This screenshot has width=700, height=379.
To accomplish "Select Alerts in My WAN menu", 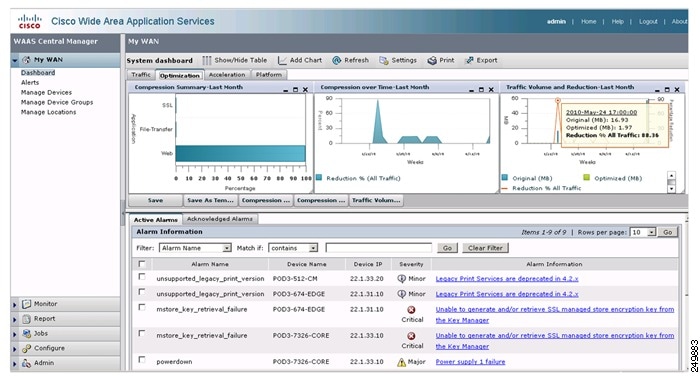I will pos(30,83).
